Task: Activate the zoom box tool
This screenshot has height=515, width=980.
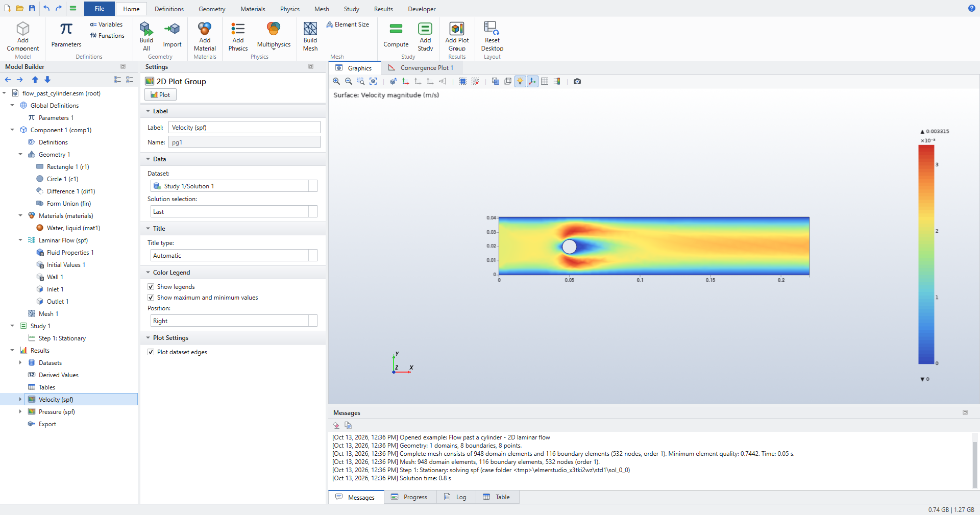Action: [x=361, y=81]
